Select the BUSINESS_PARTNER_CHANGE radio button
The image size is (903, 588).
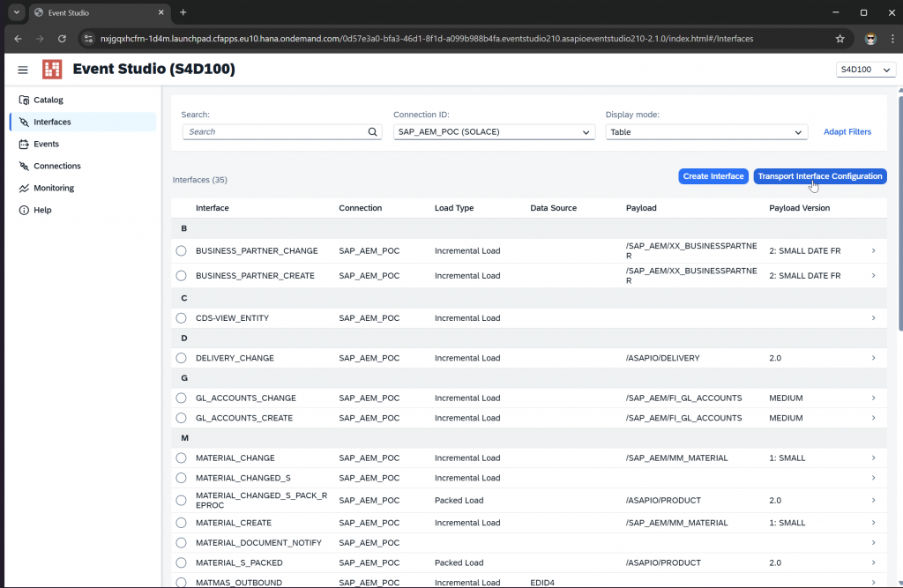coord(182,251)
